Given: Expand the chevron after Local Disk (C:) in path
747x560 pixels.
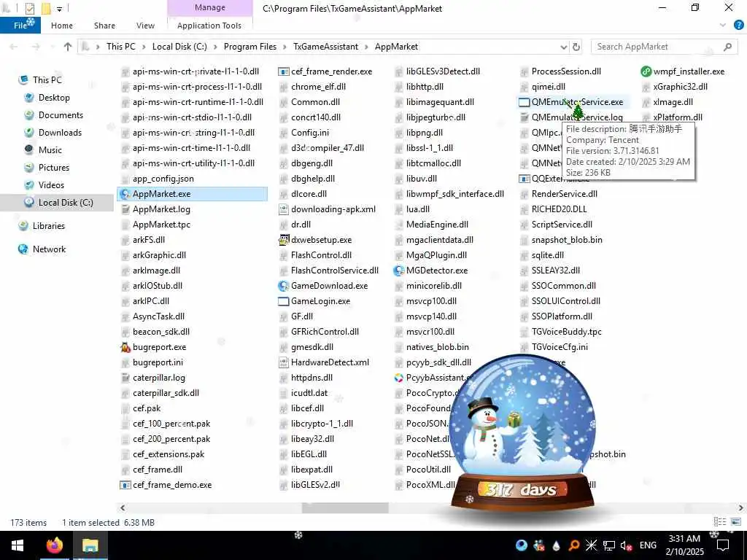Looking at the screenshot, I should coord(215,47).
